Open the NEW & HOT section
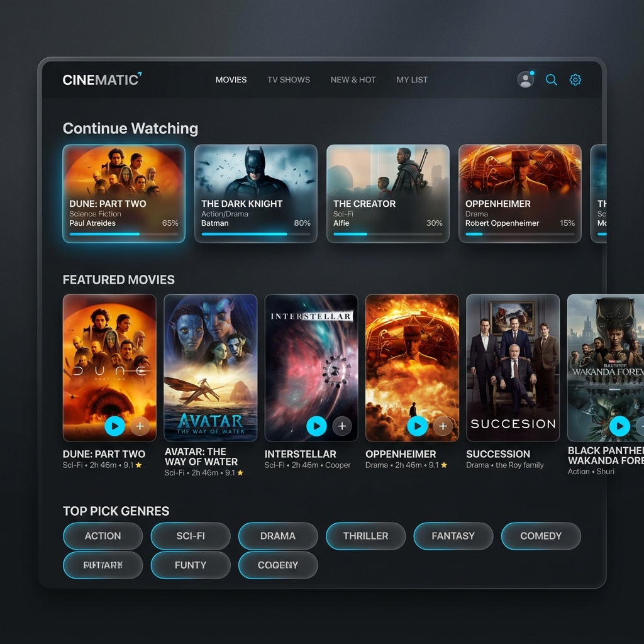 coord(353,80)
